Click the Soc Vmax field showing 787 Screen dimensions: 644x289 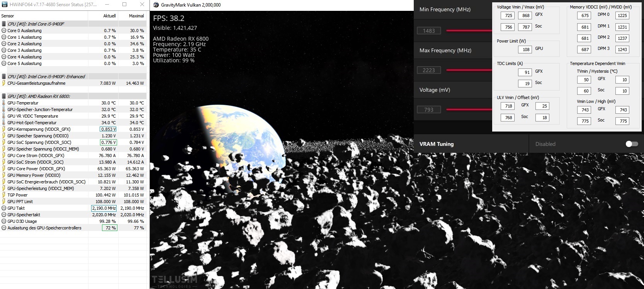[x=525, y=27]
